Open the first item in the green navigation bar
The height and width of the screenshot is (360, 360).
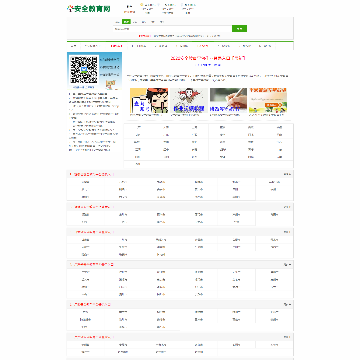[x=74, y=46]
